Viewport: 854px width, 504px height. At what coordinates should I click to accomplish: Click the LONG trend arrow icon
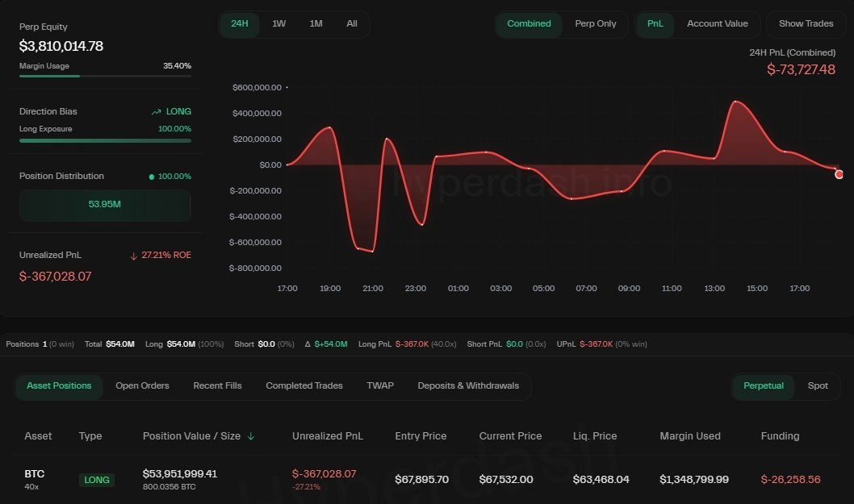pyautogui.click(x=157, y=111)
